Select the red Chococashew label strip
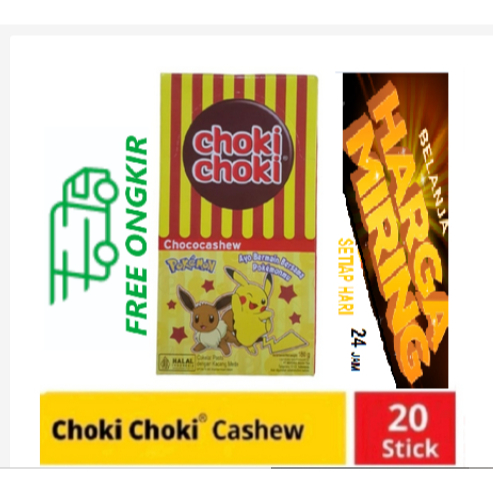 (x=237, y=245)
